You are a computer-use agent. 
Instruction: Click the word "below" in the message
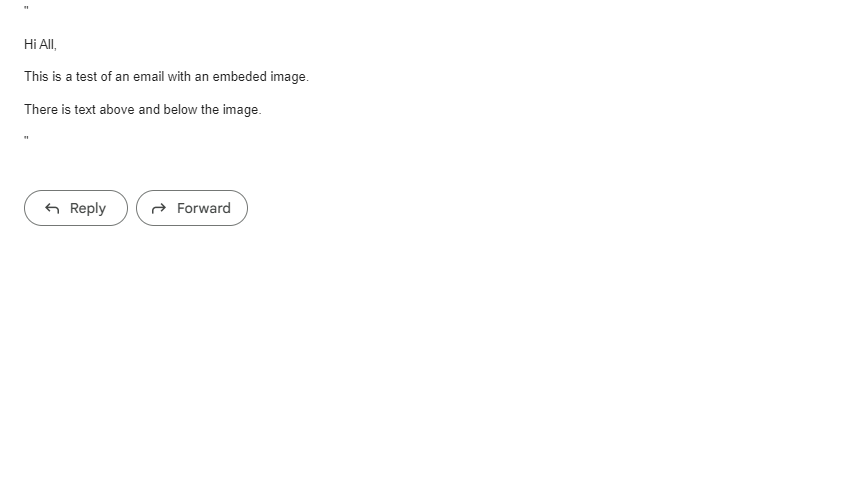[x=180, y=109]
